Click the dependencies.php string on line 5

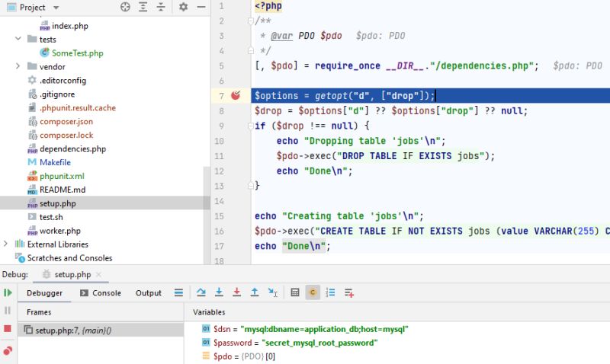click(x=482, y=65)
